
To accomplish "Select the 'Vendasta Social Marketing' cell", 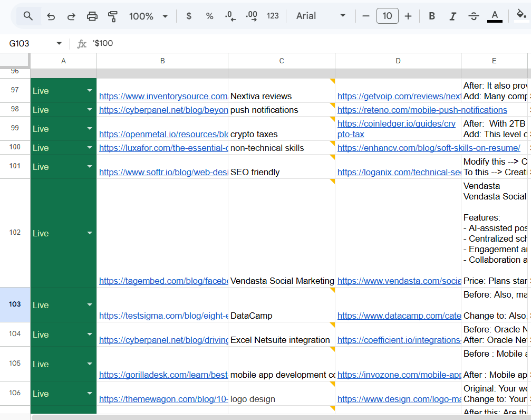I will pos(282,233).
